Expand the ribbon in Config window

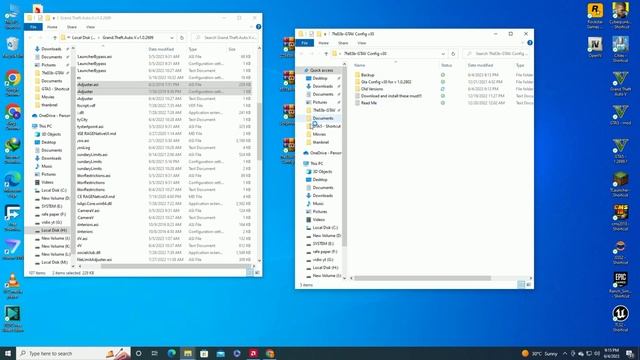pos(523,43)
